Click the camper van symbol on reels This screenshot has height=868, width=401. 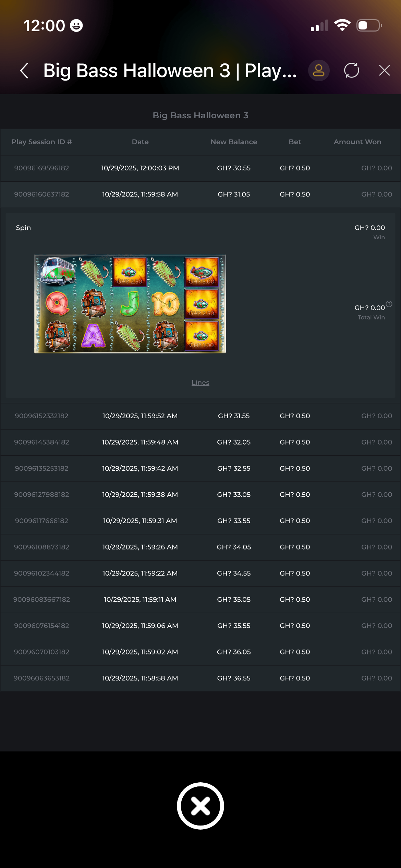(58, 272)
